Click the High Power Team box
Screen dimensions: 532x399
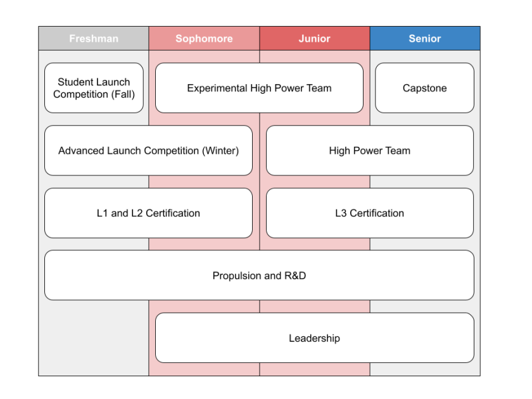369,151
